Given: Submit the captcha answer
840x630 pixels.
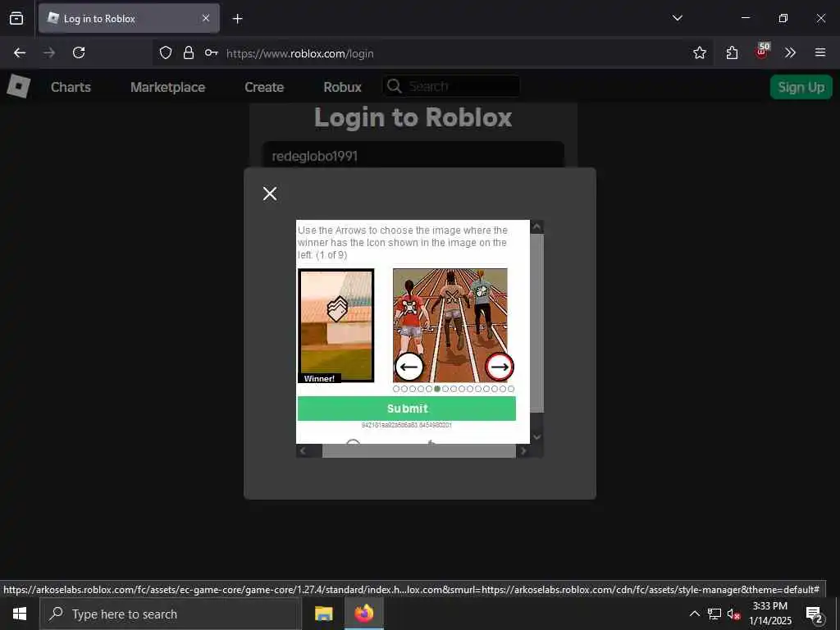Looking at the screenshot, I should (407, 409).
